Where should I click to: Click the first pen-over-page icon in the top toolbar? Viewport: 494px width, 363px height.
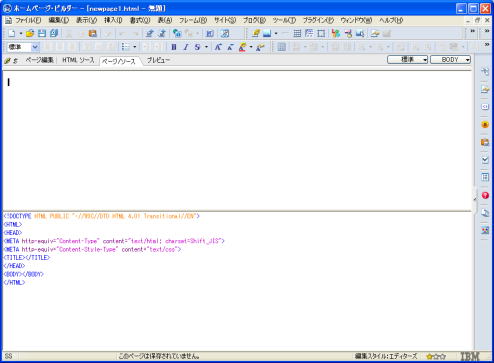click(150, 33)
